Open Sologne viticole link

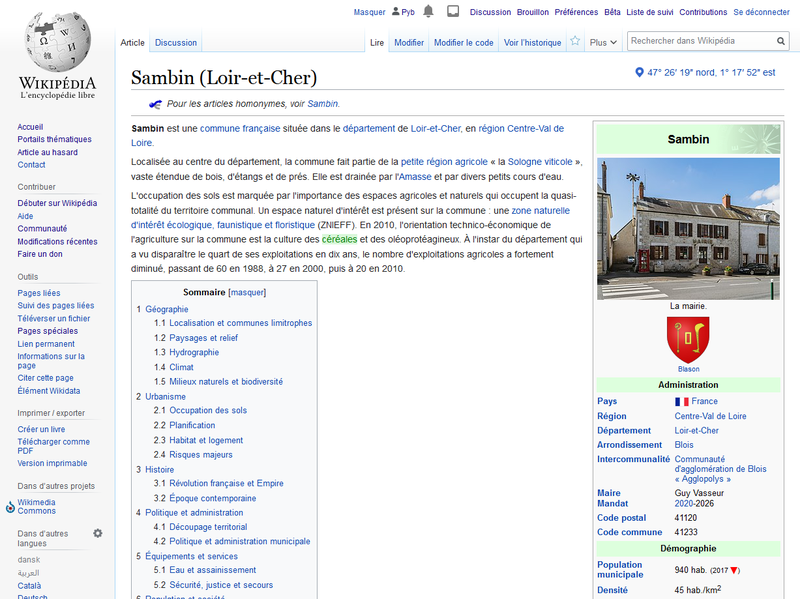pyautogui.click(x=540, y=162)
